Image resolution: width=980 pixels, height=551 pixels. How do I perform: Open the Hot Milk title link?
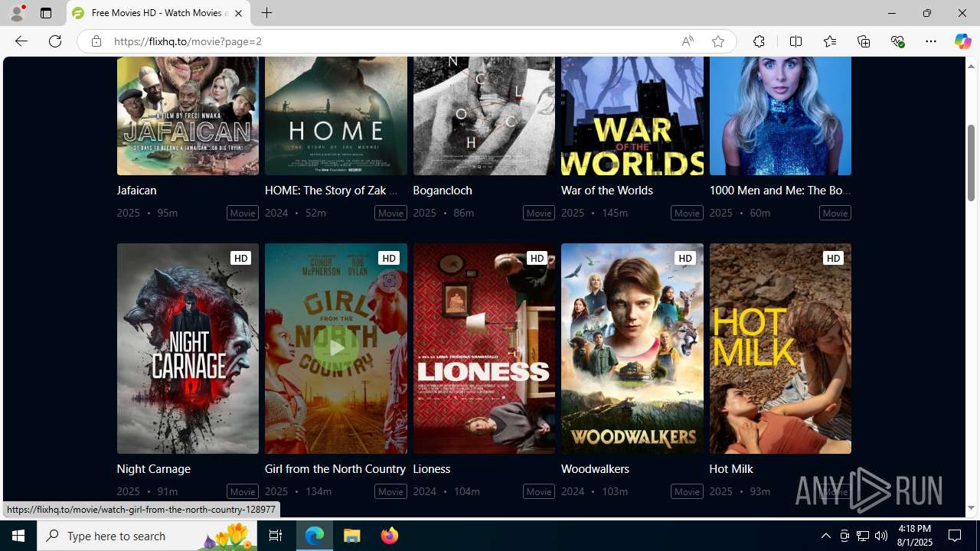point(731,468)
